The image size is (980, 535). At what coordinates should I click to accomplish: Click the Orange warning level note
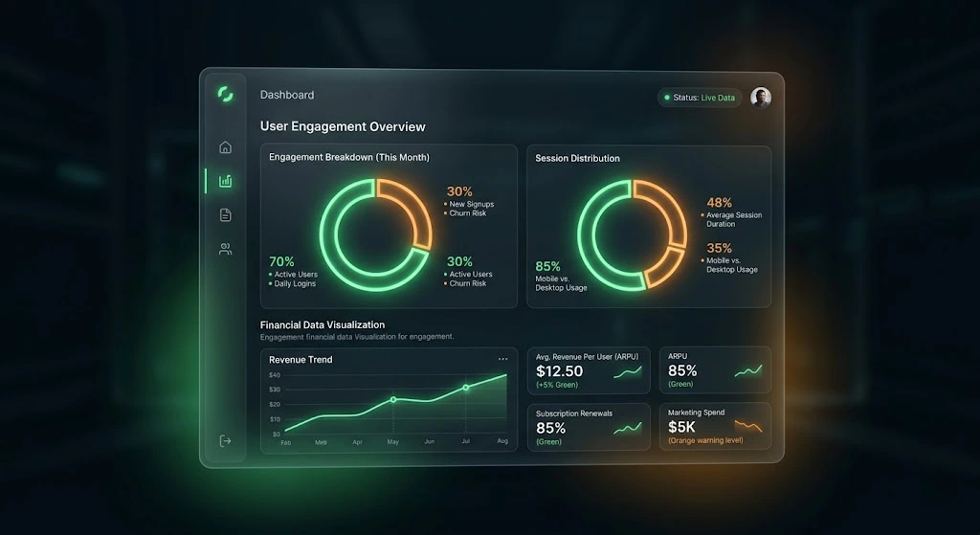pyautogui.click(x=705, y=440)
